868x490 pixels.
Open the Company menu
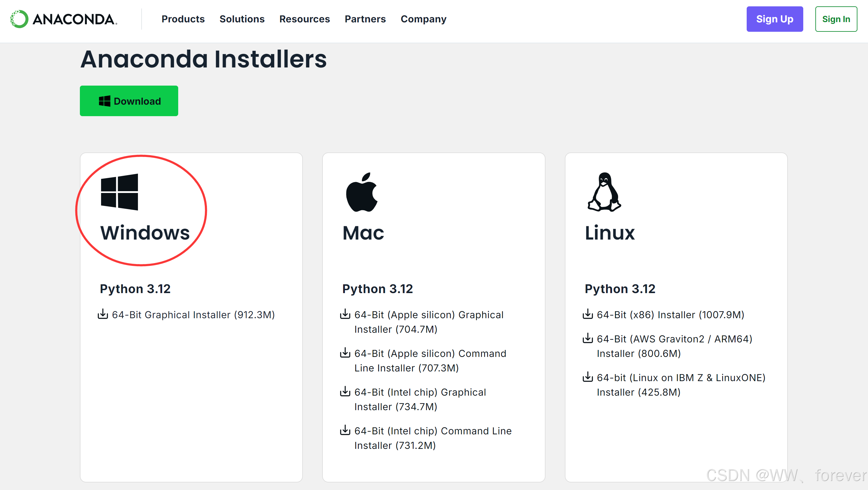pyautogui.click(x=423, y=19)
